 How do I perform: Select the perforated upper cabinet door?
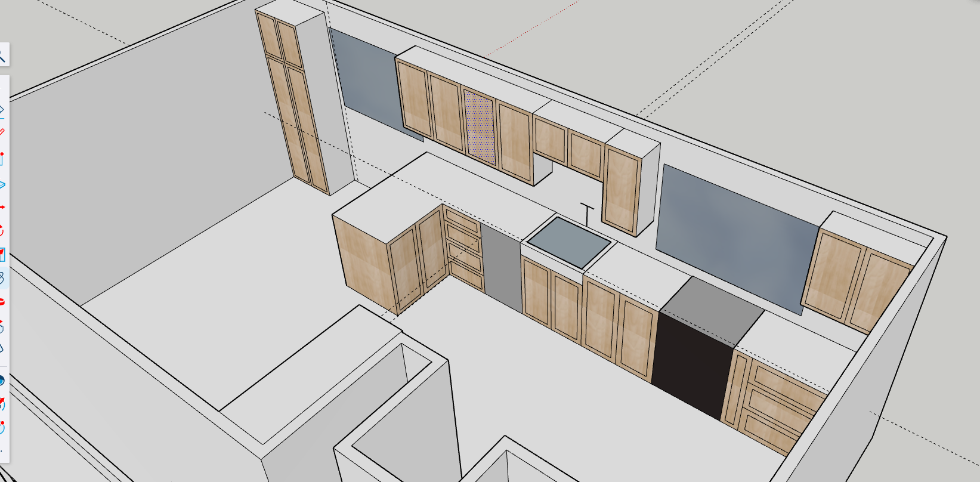[480, 127]
